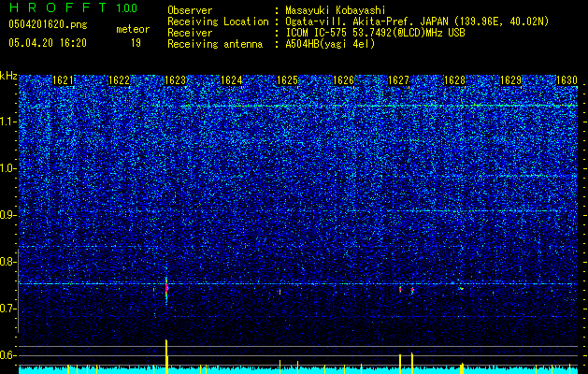
Task: Click the 1625 time marker
Action: click(x=287, y=80)
